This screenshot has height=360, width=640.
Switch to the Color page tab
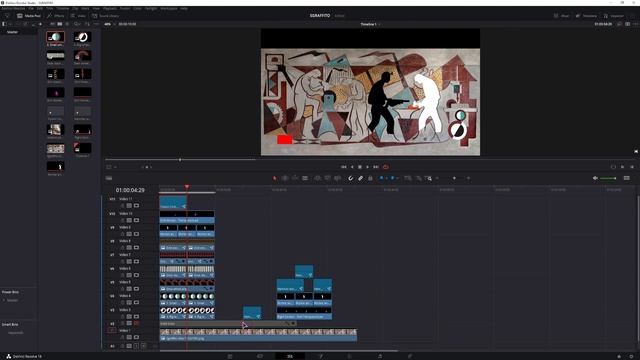[x=350, y=356]
